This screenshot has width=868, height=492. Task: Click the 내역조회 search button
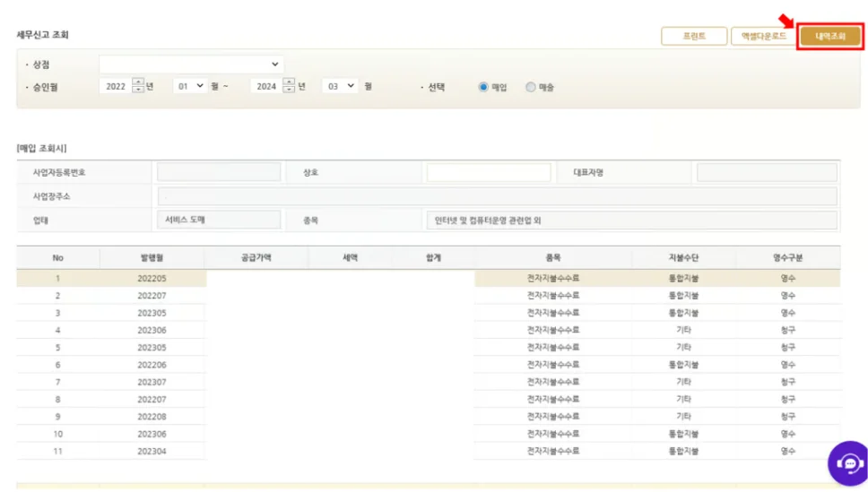click(x=829, y=37)
